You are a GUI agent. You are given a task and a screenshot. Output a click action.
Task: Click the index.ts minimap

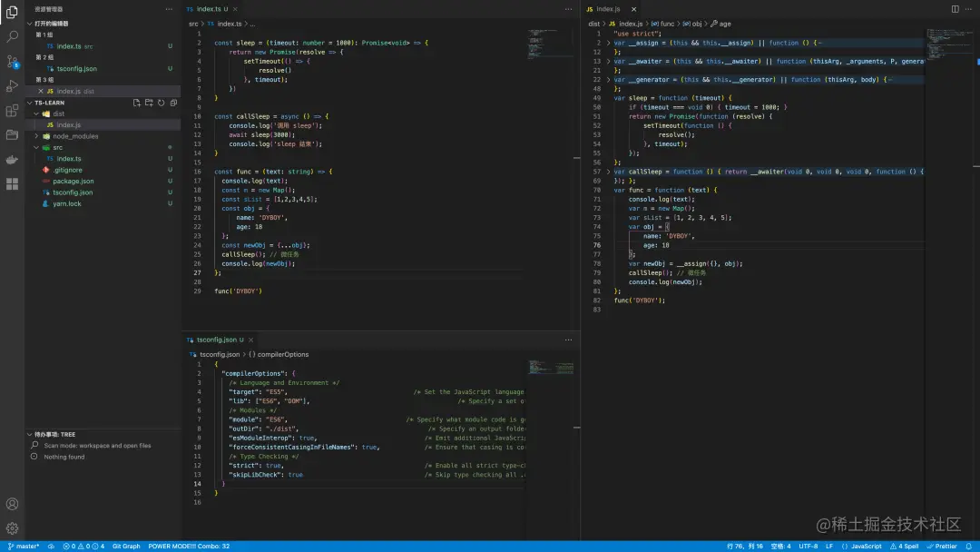[x=550, y=44]
